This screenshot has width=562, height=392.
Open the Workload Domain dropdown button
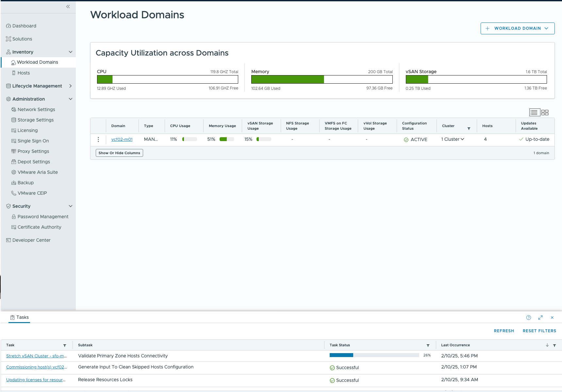click(x=517, y=28)
